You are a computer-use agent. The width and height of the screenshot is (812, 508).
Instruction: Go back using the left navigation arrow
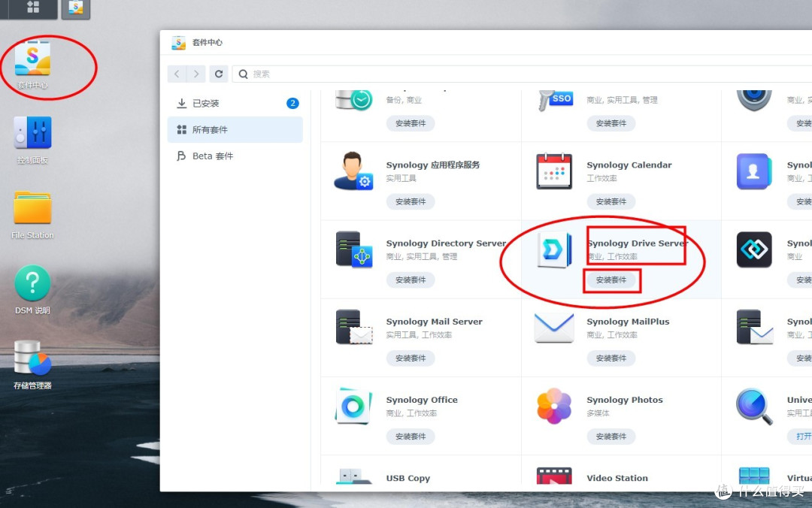point(177,74)
